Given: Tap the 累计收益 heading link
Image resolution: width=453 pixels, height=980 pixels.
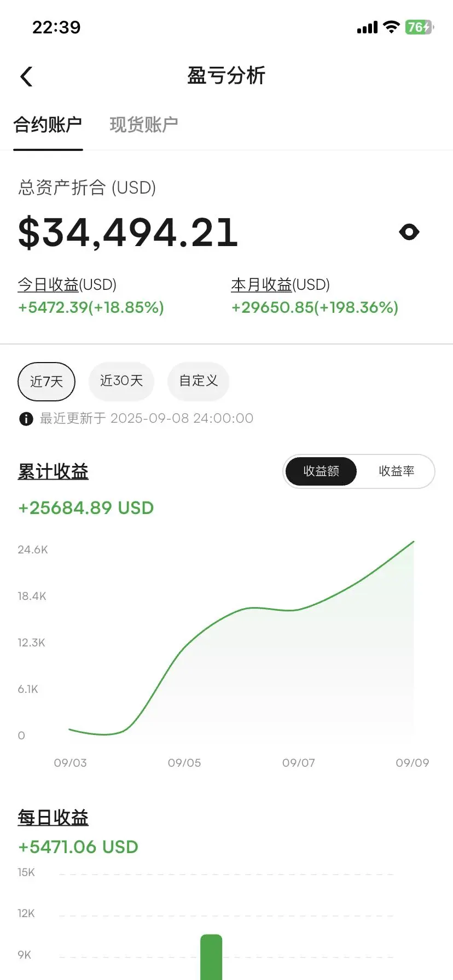Looking at the screenshot, I should tap(53, 471).
